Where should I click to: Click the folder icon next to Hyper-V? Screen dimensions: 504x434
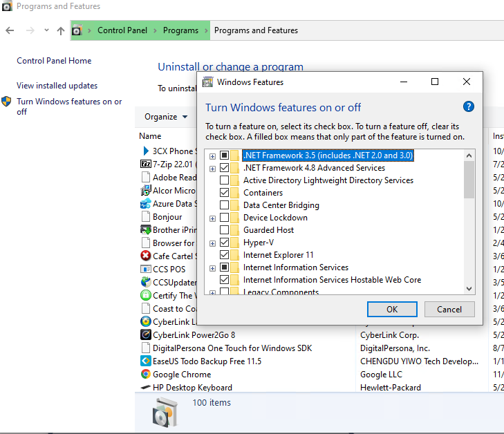tap(234, 243)
